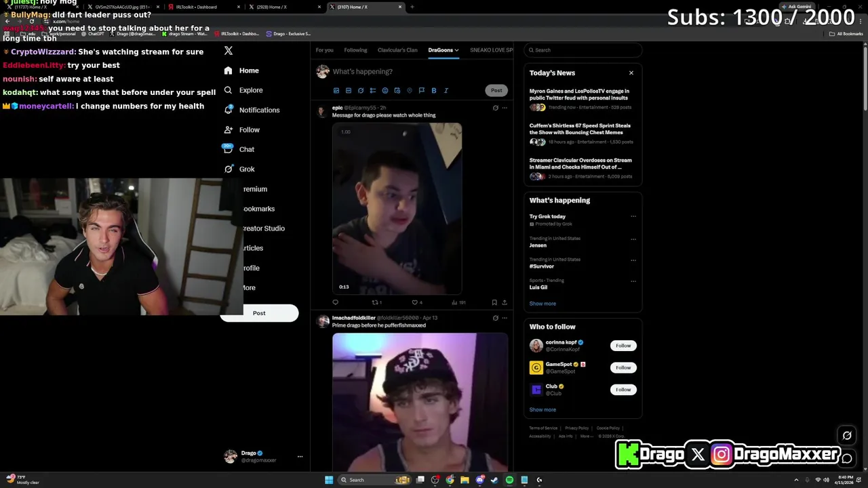
Task: Open a new browser tab
Action: tap(412, 7)
